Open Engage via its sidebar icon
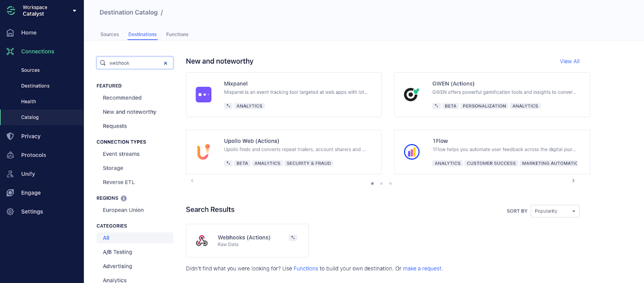This screenshot has width=644, height=283. click(10, 193)
